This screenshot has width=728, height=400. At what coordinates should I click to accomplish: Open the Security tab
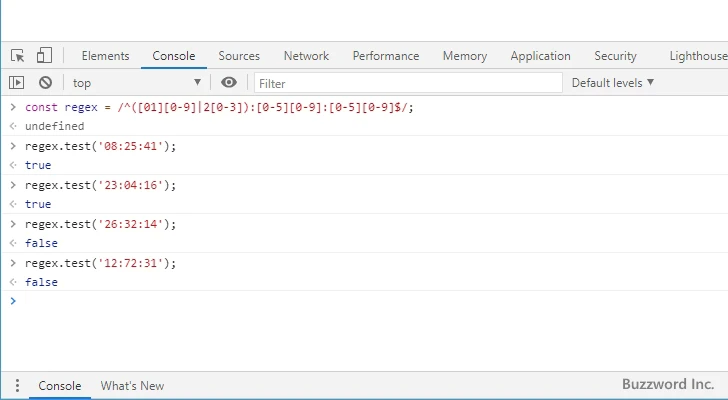coord(615,56)
